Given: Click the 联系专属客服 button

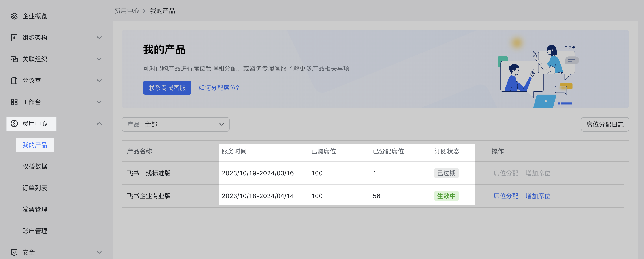Looking at the screenshot, I should coord(167,88).
